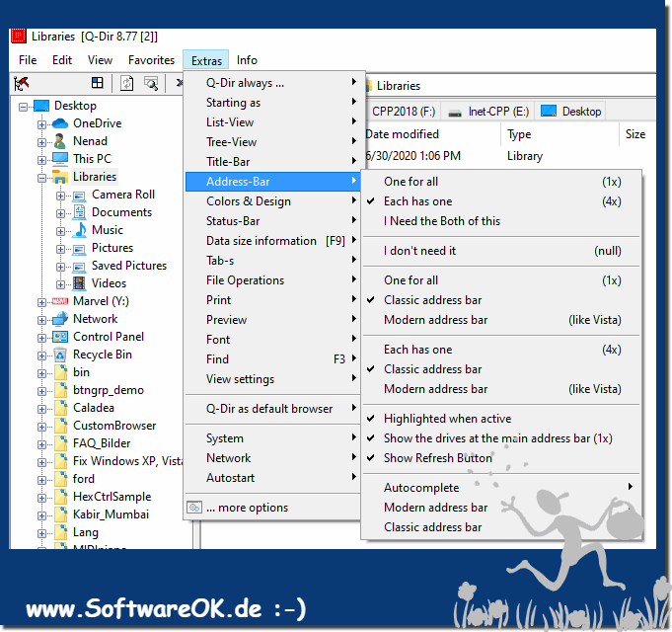Click the refresh page toolbar icon
The image size is (672, 632).
tap(126, 83)
